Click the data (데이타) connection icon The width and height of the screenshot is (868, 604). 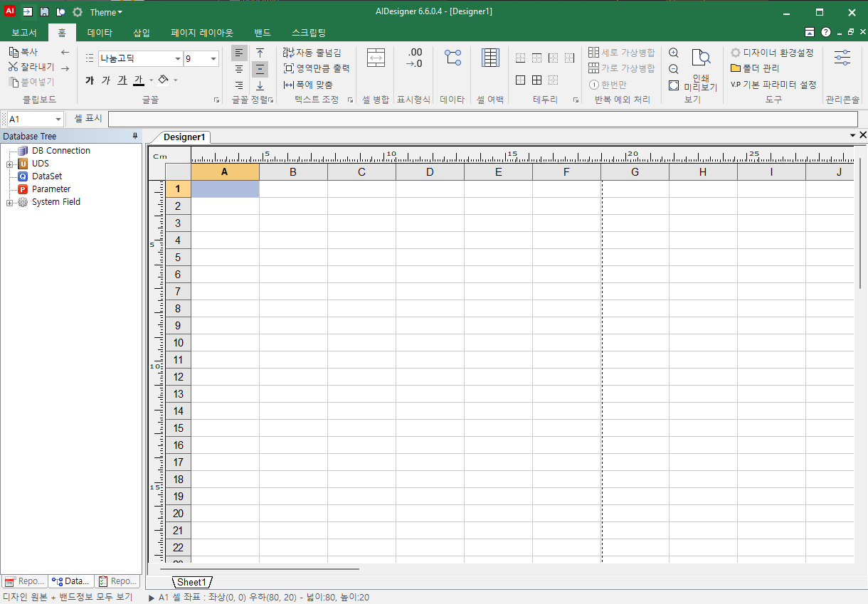(x=452, y=58)
